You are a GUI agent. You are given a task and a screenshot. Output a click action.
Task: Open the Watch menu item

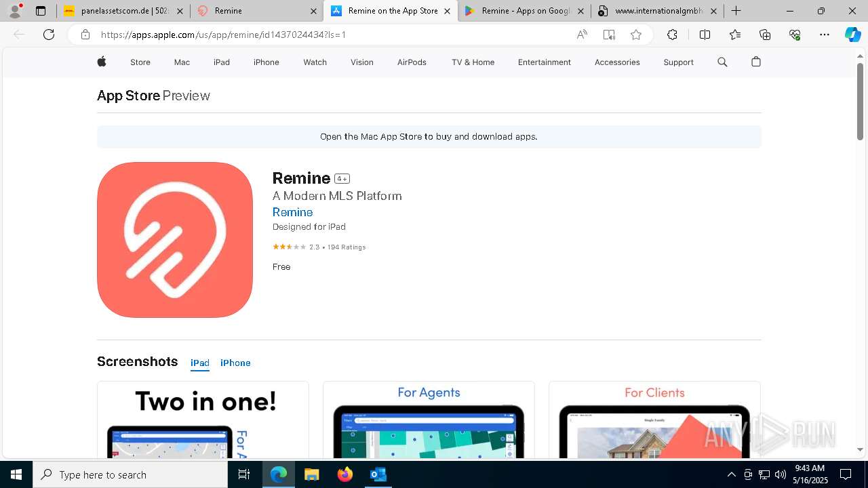(315, 62)
